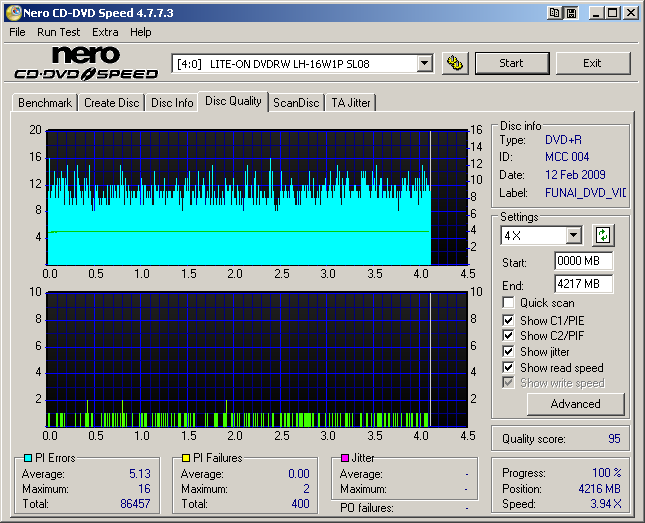Click the yellow PI Failures color swatch

tap(186, 458)
